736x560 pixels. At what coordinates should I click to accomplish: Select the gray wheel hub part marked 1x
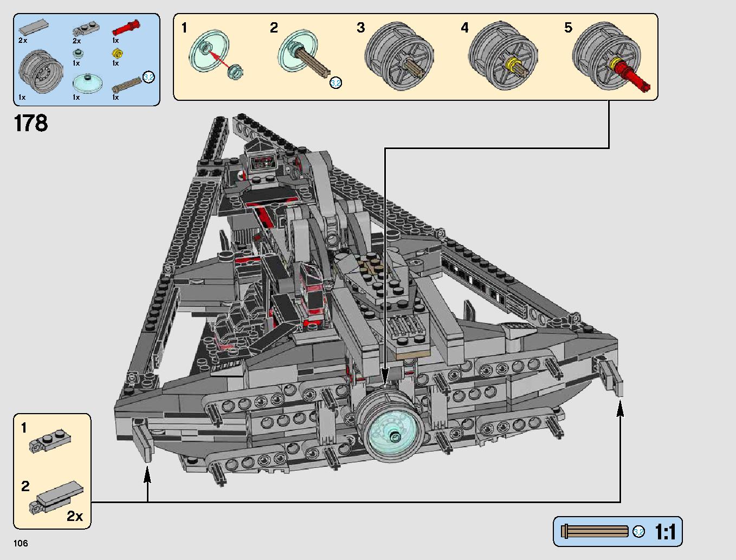(x=41, y=72)
